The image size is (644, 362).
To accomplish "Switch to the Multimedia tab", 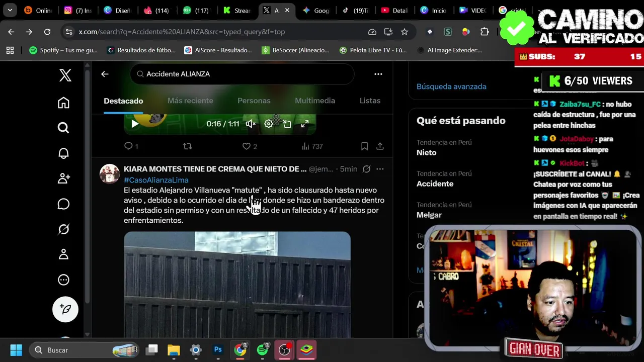I will tap(315, 101).
